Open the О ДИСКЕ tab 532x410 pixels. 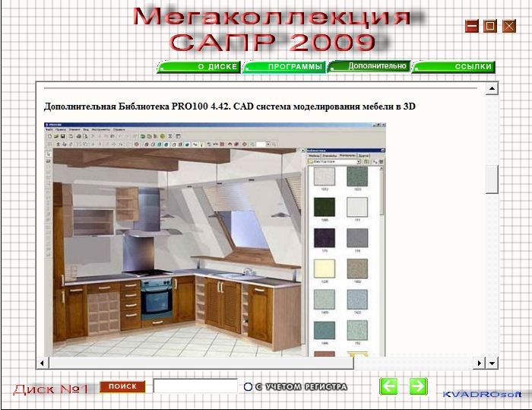pyautogui.click(x=199, y=67)
